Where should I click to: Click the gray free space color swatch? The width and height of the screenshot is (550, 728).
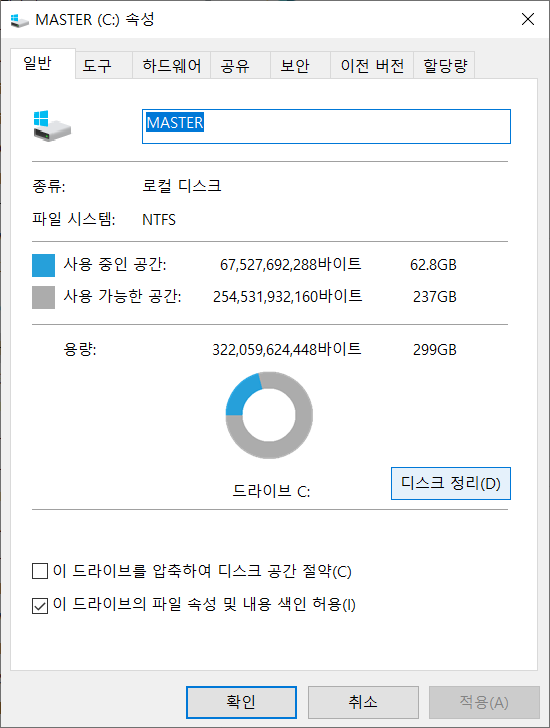[x=44, y=297]
